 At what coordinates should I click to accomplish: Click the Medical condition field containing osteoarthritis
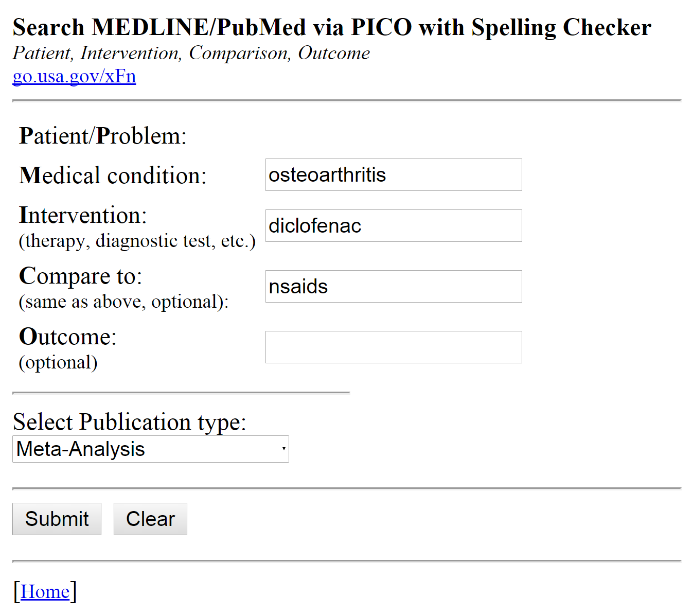[x=393, y=175]
